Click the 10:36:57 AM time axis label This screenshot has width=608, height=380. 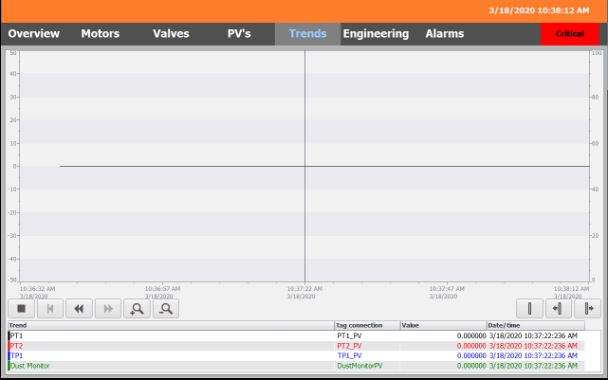tap(162, 289)
